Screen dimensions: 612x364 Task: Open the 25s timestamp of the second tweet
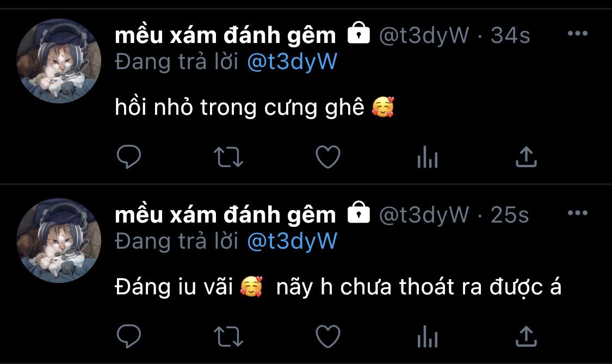[x=509, y=215]
